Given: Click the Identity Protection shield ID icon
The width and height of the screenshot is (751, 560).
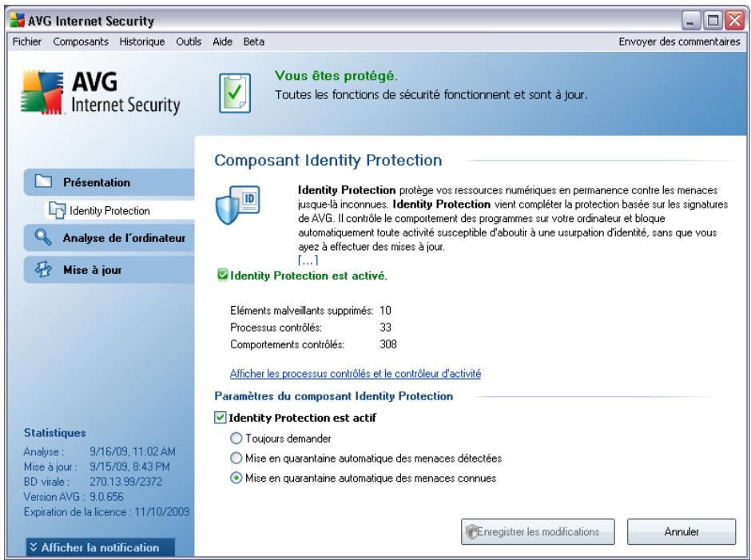Looking at the screenshot, I should tap(237, 205).
